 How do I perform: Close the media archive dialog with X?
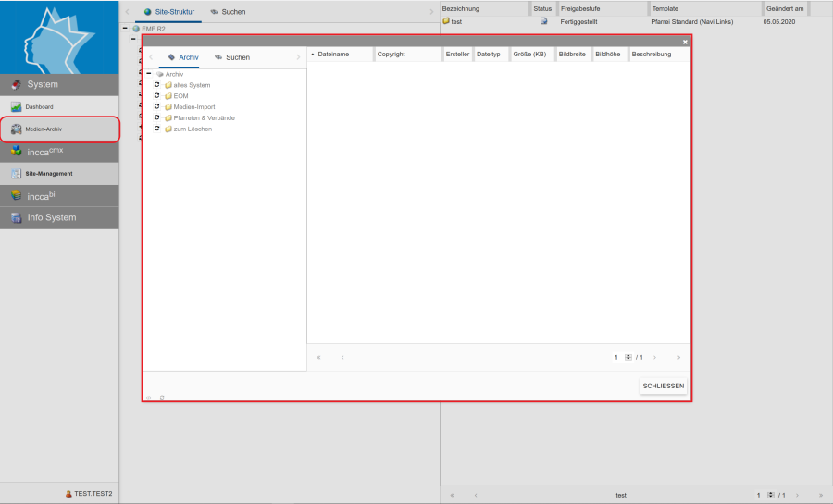(685, 42)
